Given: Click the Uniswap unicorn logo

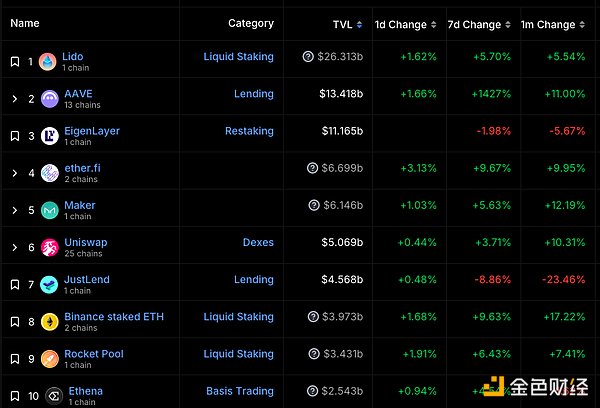Looking at the screenshot, I should point(48,247).
